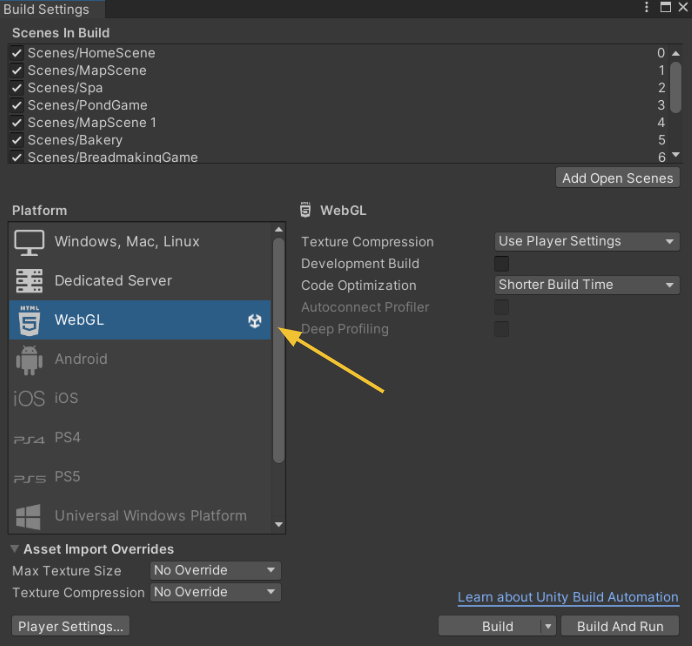Click the scenes list scroll down arrow
The height and width of the screenshot is (646, 692).
(x=676, y=154)
